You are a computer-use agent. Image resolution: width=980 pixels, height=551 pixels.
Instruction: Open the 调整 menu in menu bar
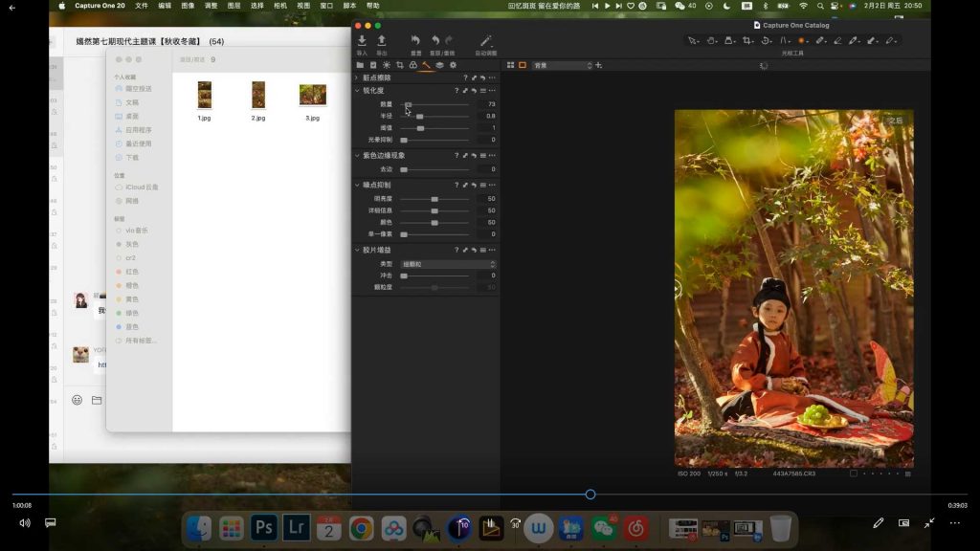point(211,6)
